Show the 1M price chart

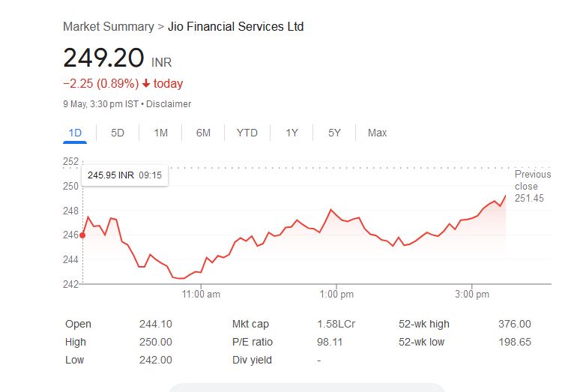pyautogui.click(x=160, y=133)
